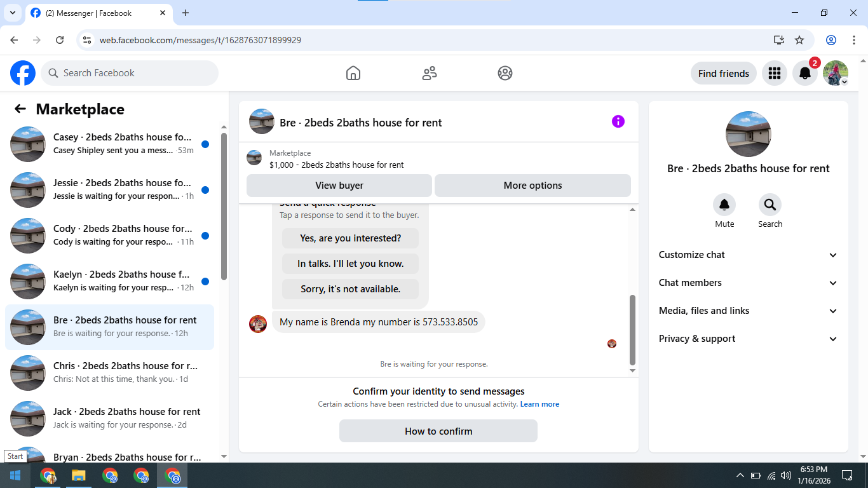Open the account profile picture menu

click(836, 73)
